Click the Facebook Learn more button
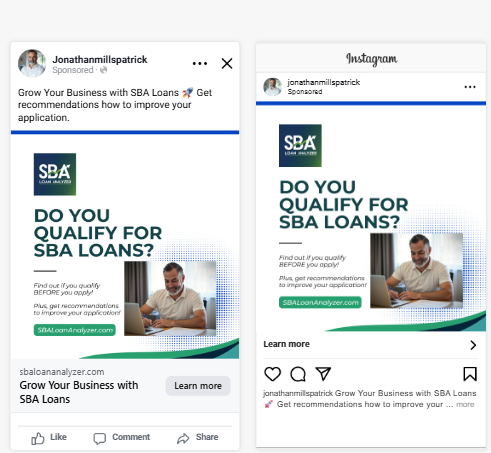The height and width of the screenshot is (453, 491). tap(198, 386)
